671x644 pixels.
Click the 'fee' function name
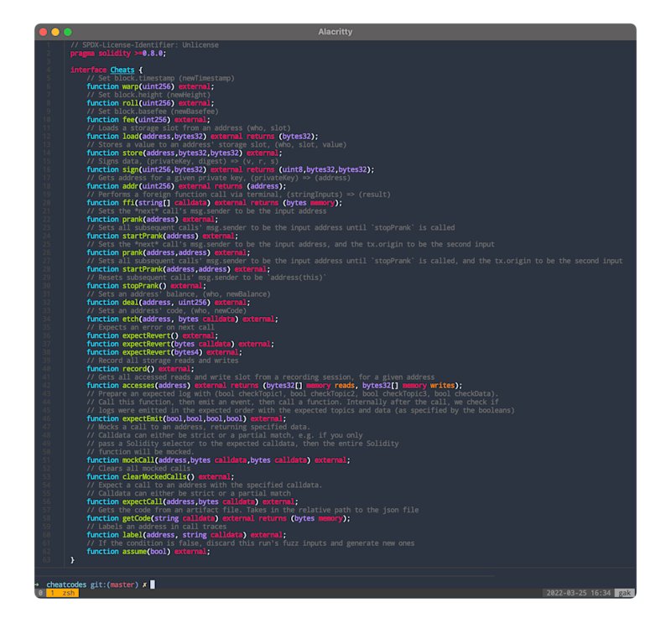pyautogui.click(x=128, y=120)
